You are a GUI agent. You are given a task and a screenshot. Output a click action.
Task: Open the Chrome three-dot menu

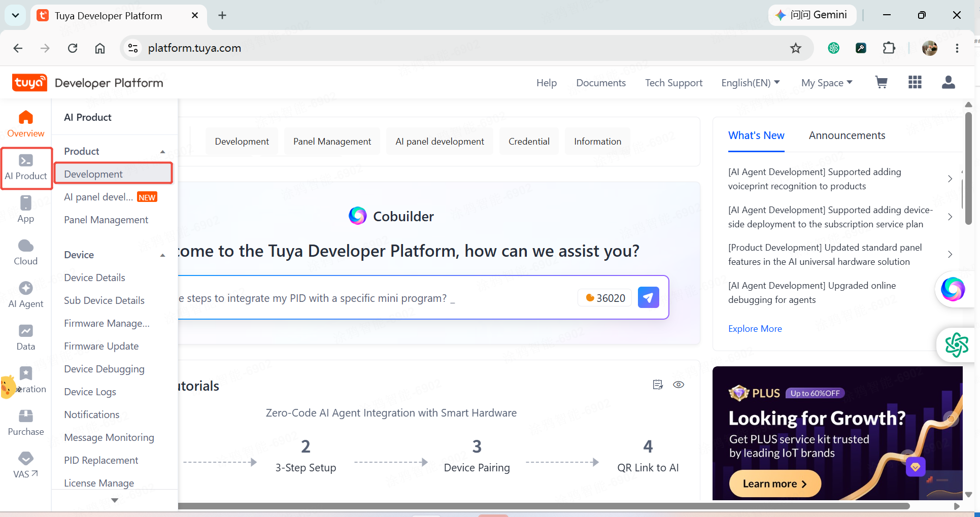tap(957, 48)
